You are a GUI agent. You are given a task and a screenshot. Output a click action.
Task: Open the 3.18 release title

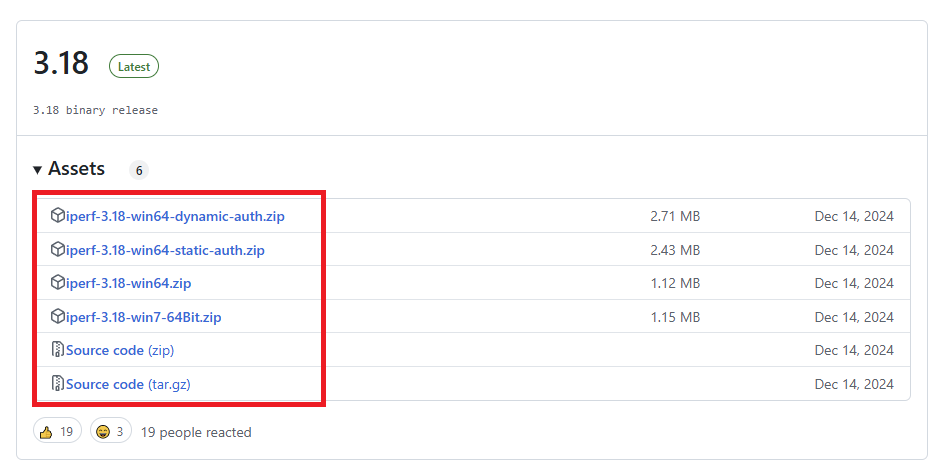61,63
